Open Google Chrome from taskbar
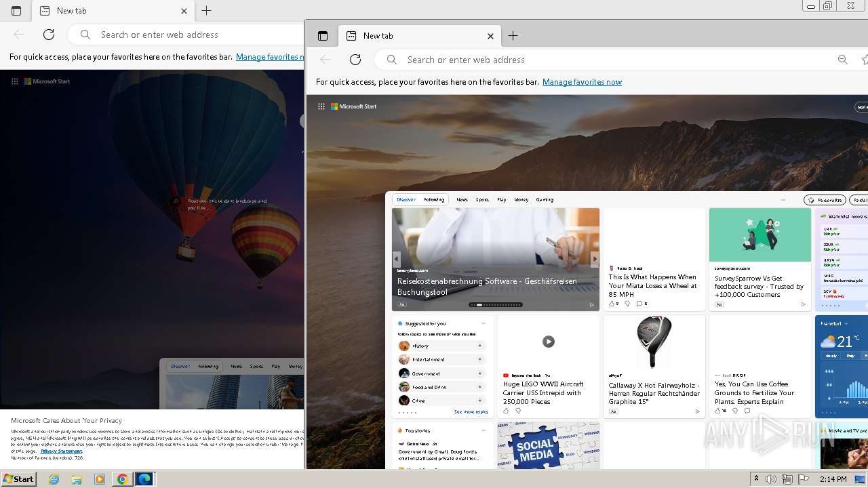Image resolution: width=868 pixels, height=488 pixels. pos(122,479)
